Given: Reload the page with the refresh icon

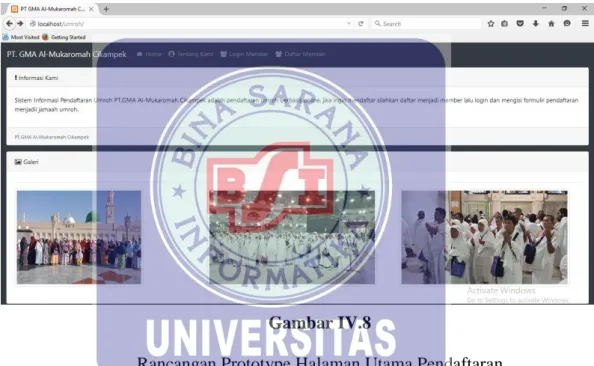Looking at the screenshot, I should tap(361, 23).
